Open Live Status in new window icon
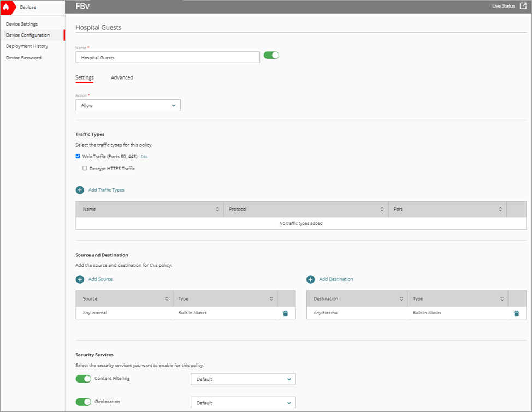The image size is (532, 412). coord(523,5)
